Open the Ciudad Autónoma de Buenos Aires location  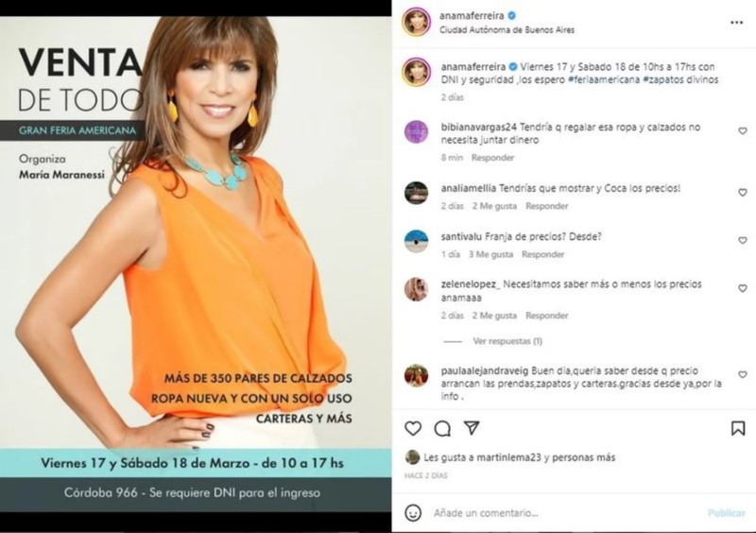tap(507, 30)
